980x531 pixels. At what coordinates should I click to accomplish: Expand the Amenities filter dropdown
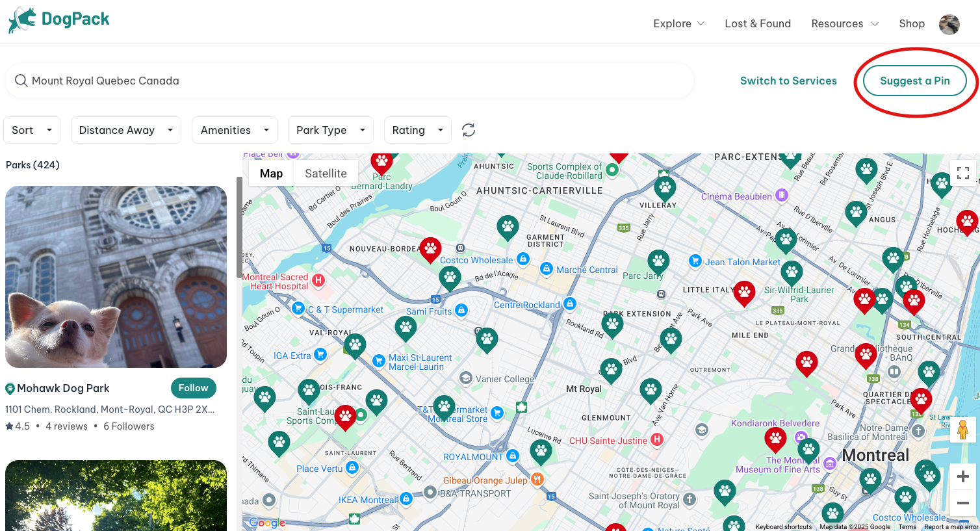coord(234,130)
